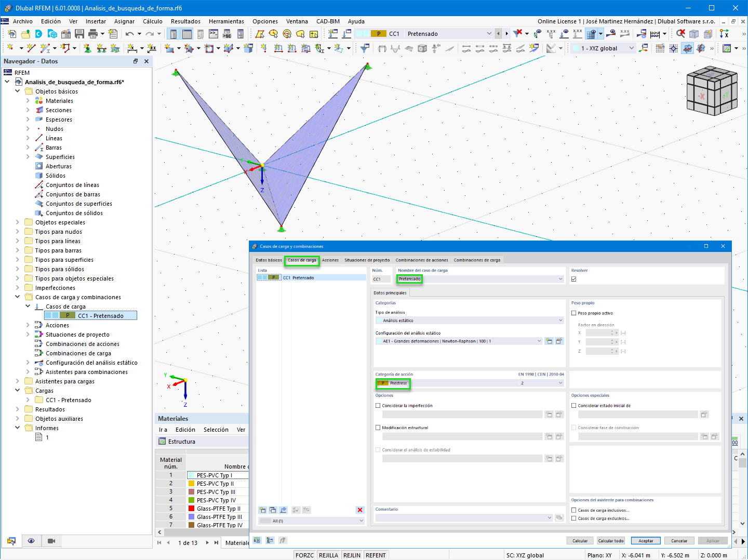
Task: Open the Archivo menu
Action: (x=23, y=21)
